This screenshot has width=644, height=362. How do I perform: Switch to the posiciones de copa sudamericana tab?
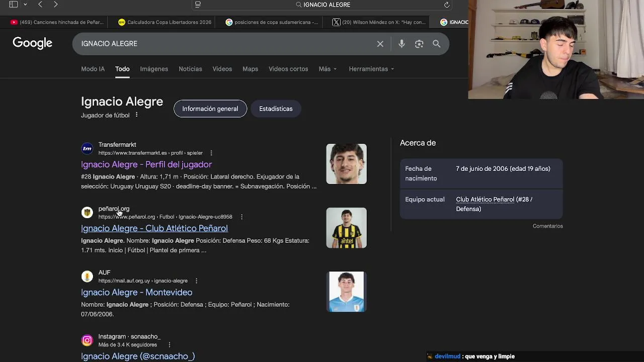tap(272, 22)
